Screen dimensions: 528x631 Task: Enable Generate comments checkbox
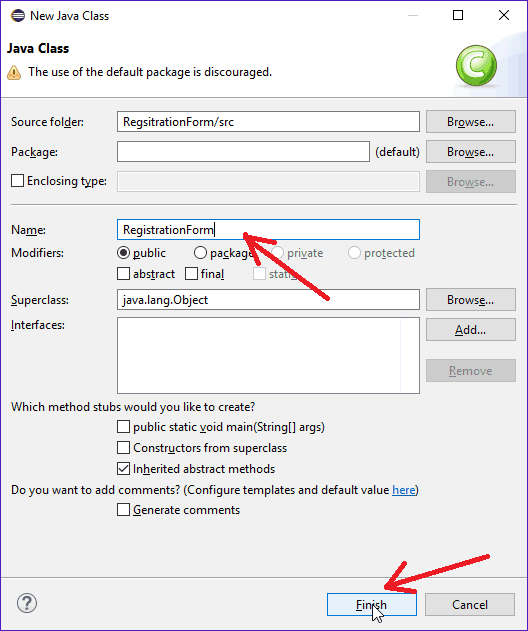click(x=124, y=509)
